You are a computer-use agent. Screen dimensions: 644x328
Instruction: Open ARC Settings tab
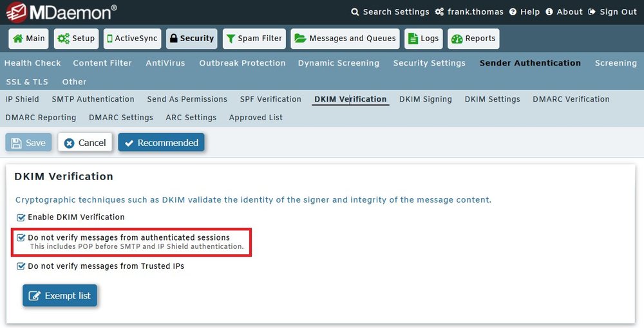click(191, 118)
